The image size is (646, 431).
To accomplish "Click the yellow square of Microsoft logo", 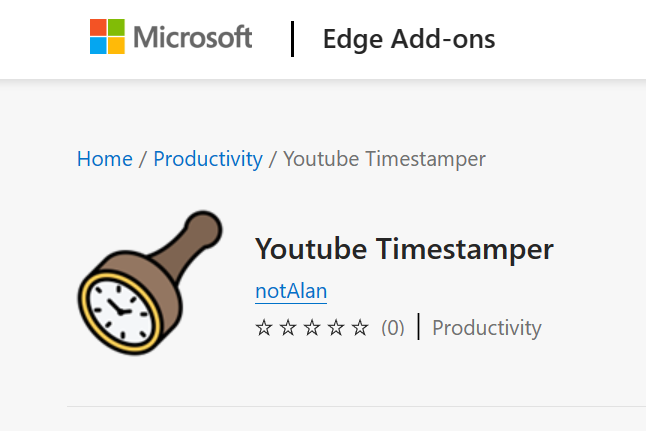I will pyautogui.click(x=116, y=45).
